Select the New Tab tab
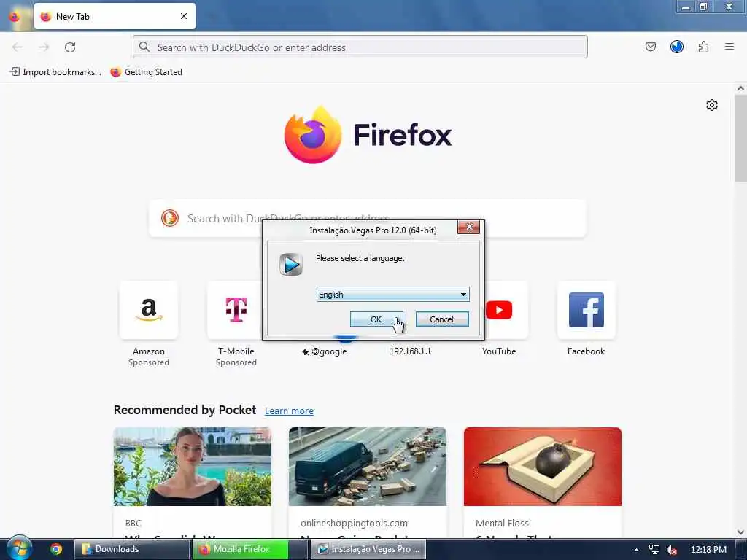Image resolution: width=747 pixels, height=560 pixels. pos(115,16)
